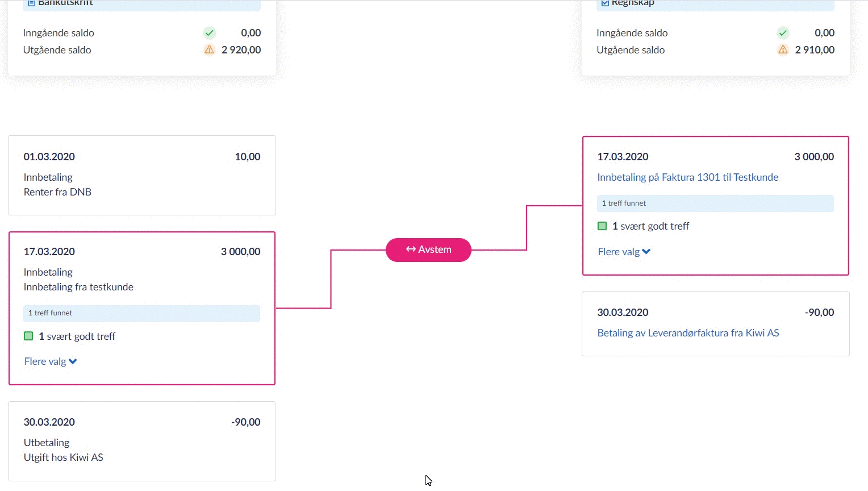
Task: Toggle green match box in bank transaction
Action: (x=28, y=336)
